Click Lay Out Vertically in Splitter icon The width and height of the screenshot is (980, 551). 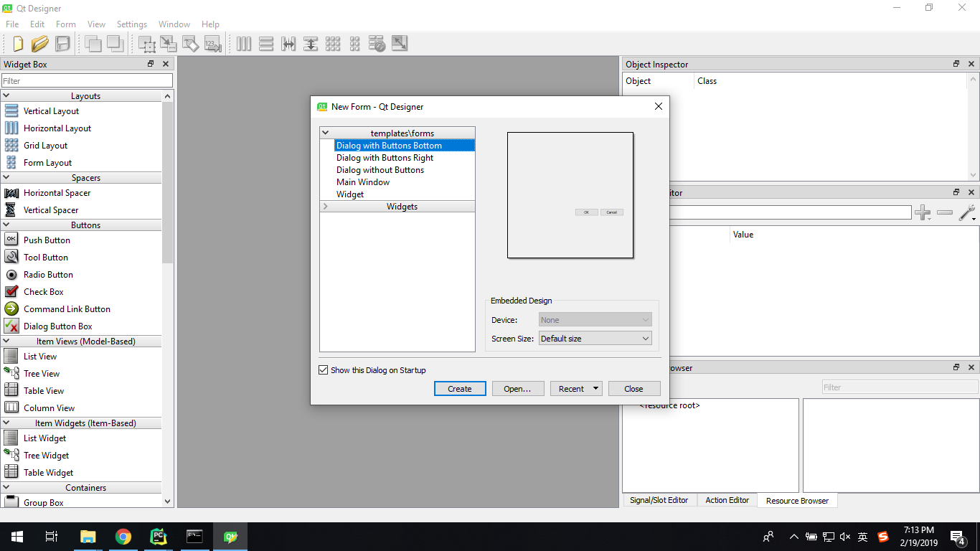[x=311, y=44]
